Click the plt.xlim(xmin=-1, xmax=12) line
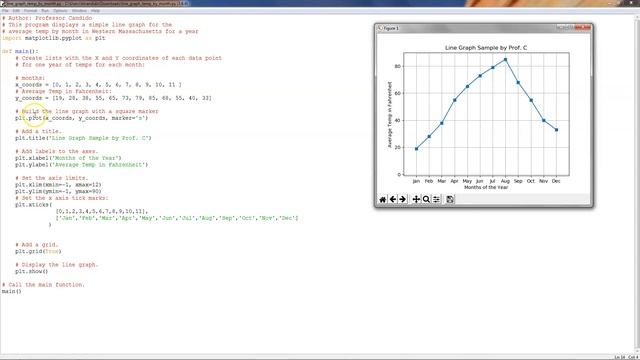The height and width of the screenshot is (360, 640). tap(58, 184)
